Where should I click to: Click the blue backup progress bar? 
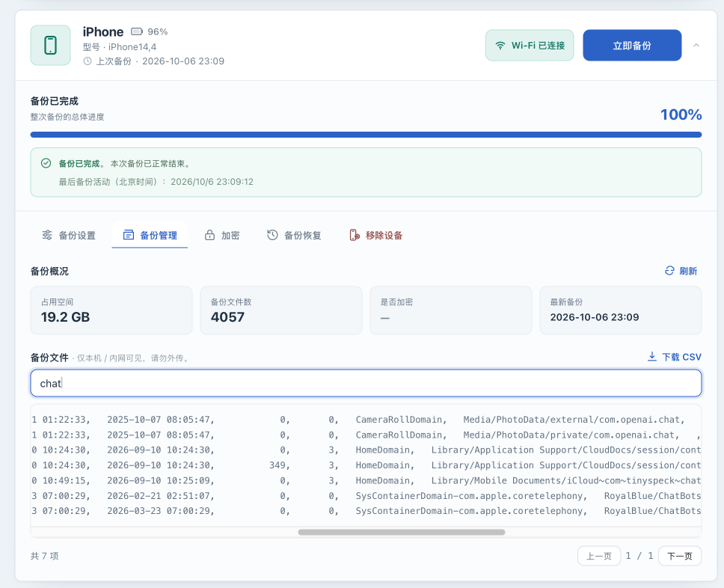click(x=366, y=135)
